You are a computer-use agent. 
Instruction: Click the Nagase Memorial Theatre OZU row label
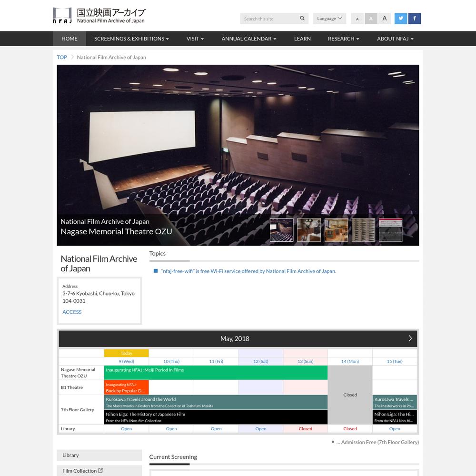[78, 373]
